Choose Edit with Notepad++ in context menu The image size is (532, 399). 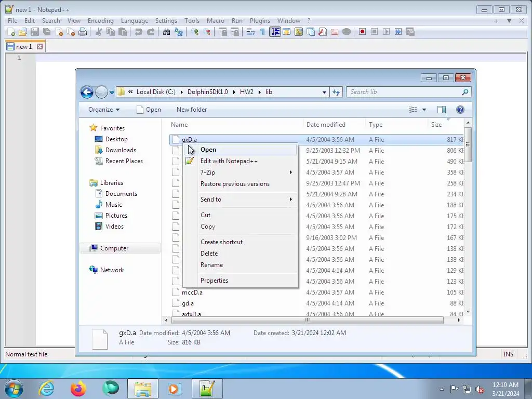(x=240, y=161)
